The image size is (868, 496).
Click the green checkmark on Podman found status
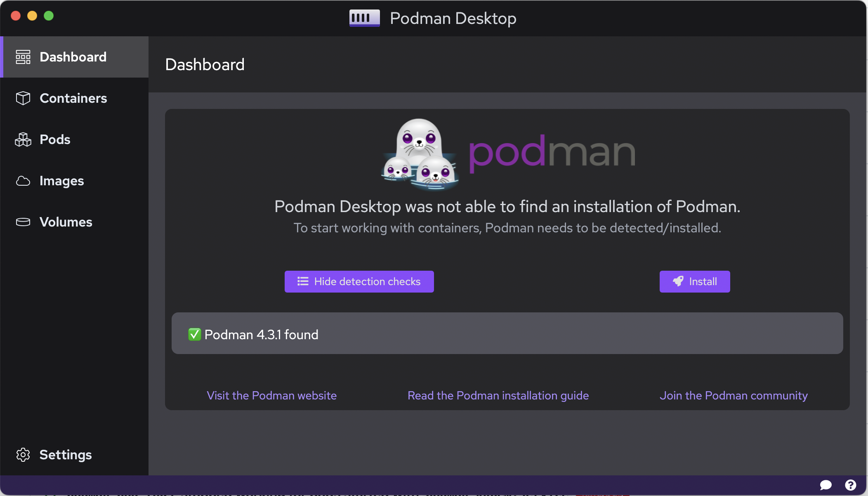[x=195, y=334]
